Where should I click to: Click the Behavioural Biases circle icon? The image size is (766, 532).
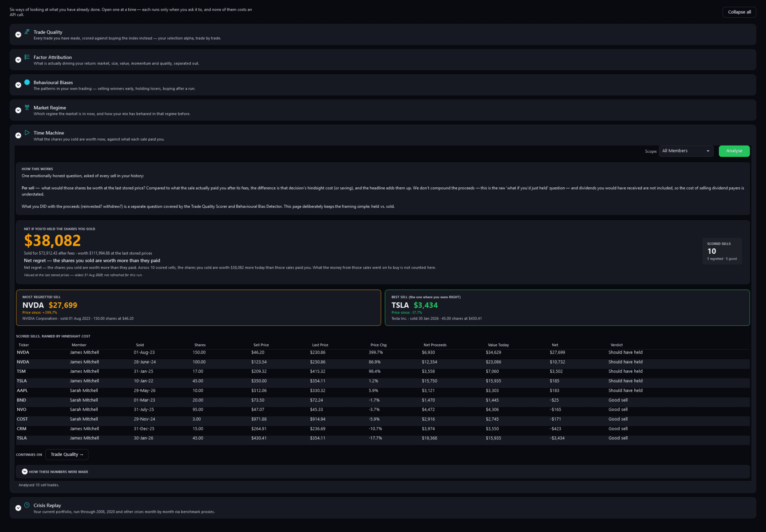click(x=27, y=82)
